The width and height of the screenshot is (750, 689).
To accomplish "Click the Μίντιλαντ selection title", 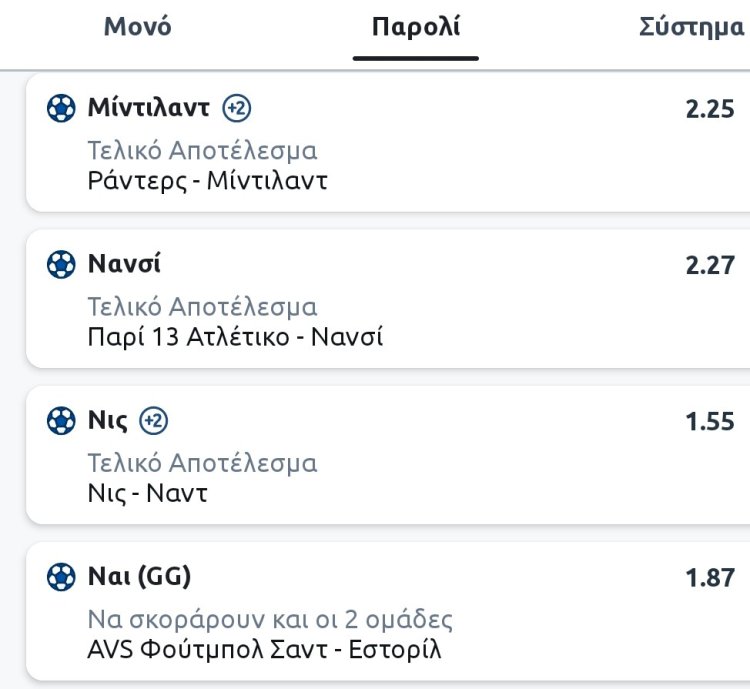I will tap(149, 108).
